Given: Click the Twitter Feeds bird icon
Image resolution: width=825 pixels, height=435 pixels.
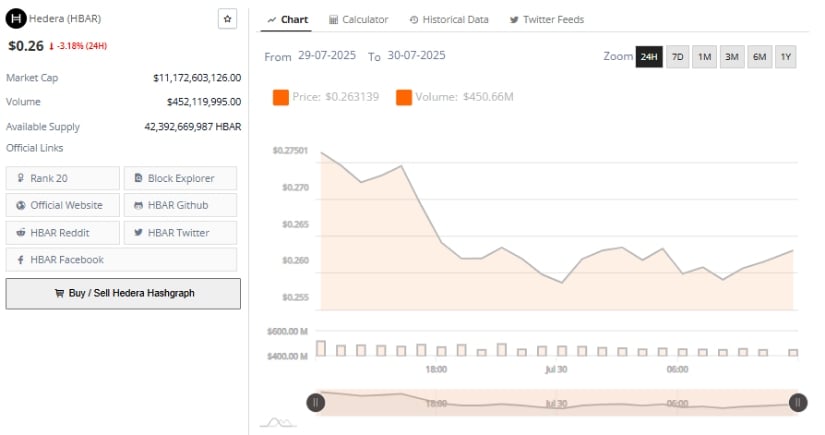Looking at the screenshot, I should pos(514,20).
